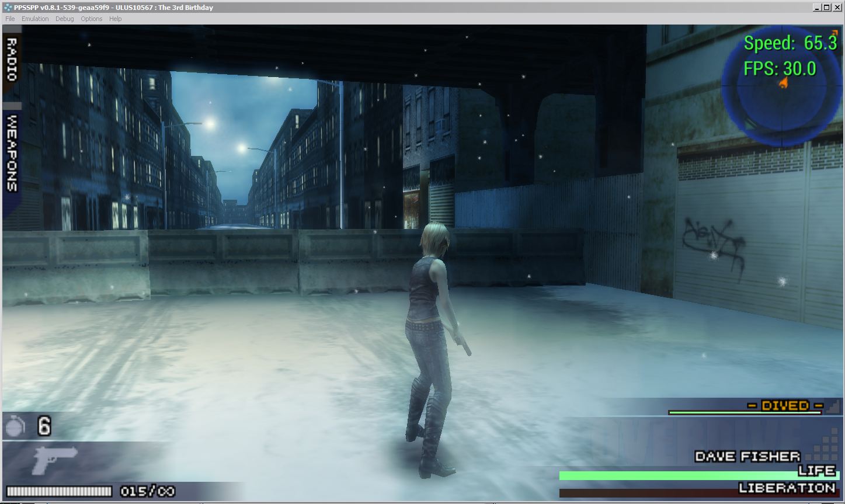Image resolution: width=845 pixels, height=504 pixels.
Task: Maximize the PPSSPP window
Action: (x=826, y=7)
